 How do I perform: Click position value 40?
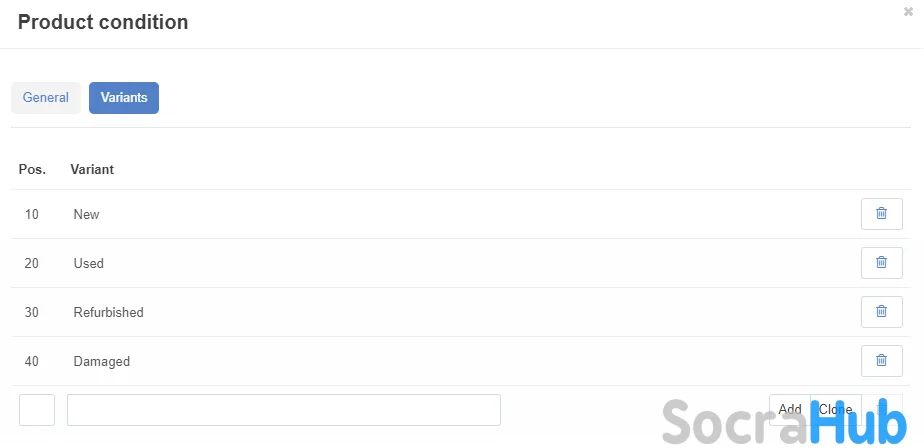(32, 362)
